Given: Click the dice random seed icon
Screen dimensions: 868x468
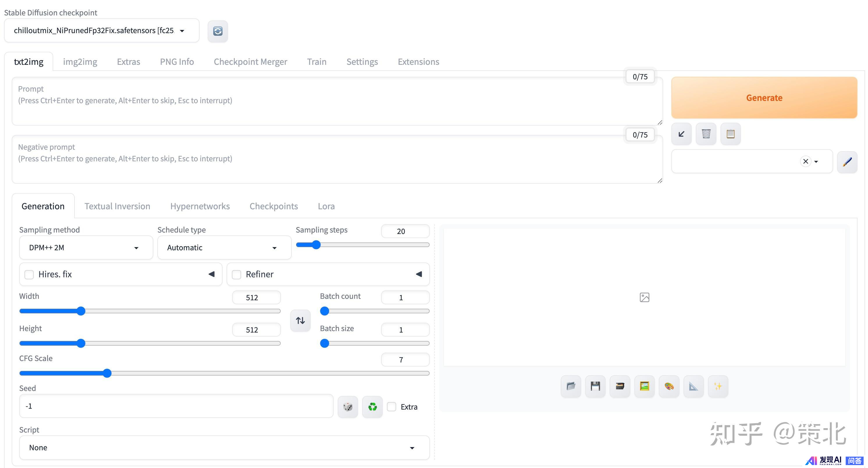Looking at the screenshot, I should 348,407.
